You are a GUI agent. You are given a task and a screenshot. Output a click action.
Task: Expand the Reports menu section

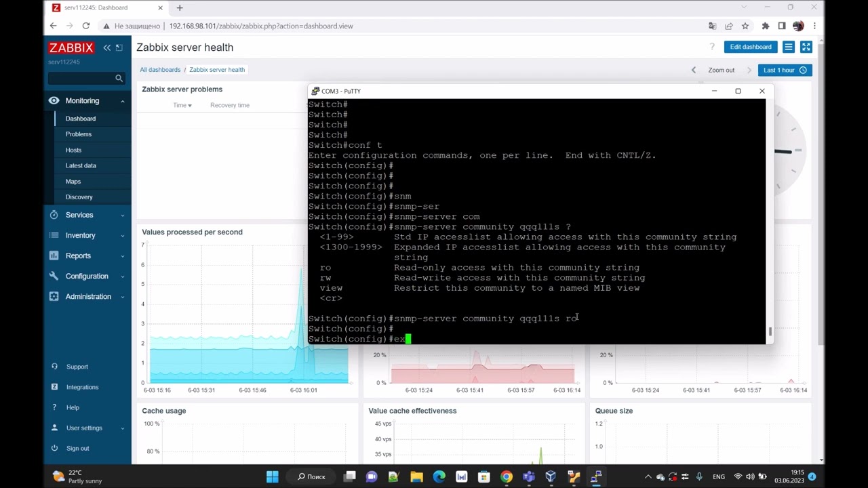87,256
